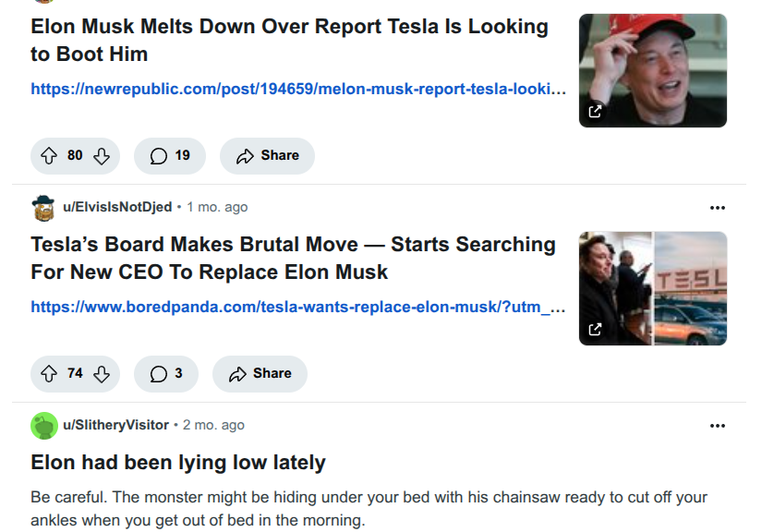Image resolution: width=762 pixels, height=532 pixels.
Task: Open the newrepublic.com article link
Action: (x=298, y=89)
